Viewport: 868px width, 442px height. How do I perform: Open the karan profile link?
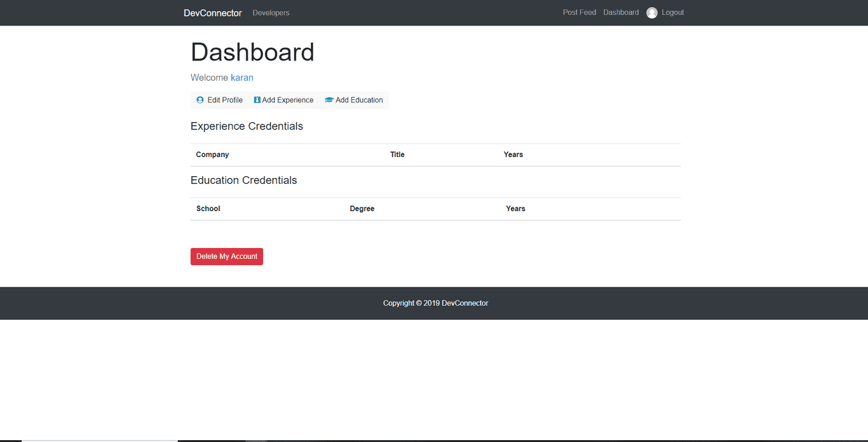pyautogui.click(x=242, y=78)
